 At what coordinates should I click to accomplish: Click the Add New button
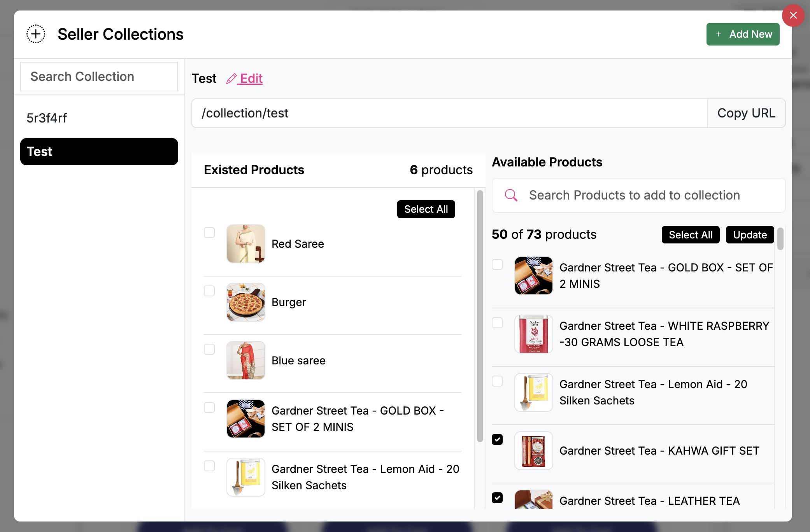point(743,34)
